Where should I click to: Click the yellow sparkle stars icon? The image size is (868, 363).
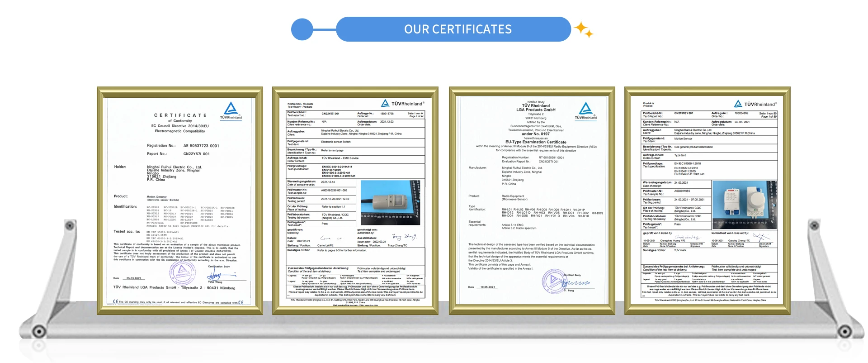[x=584, y=29]
